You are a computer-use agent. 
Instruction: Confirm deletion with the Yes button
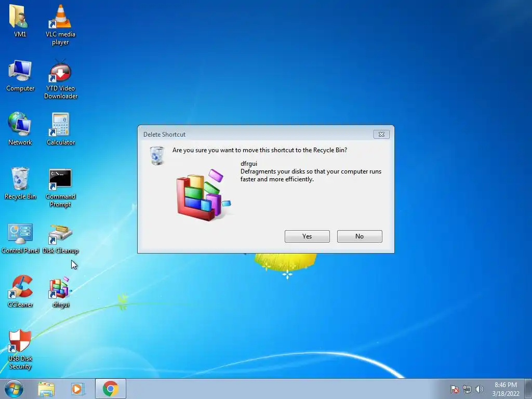307,236
